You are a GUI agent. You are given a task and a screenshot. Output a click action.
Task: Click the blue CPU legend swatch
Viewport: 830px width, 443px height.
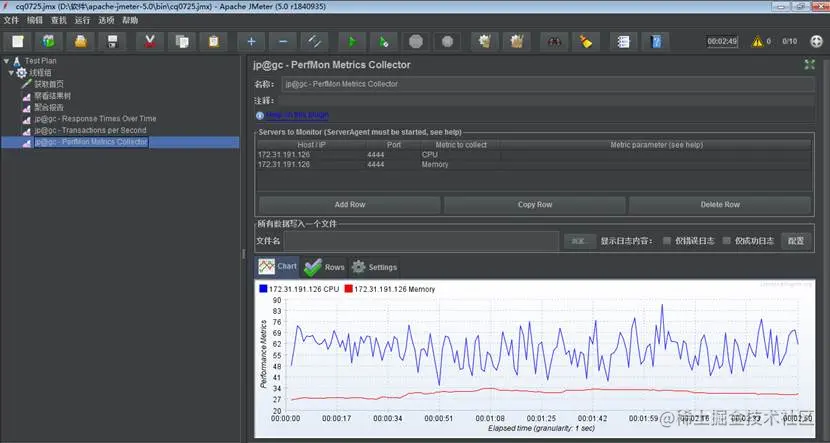263,289
